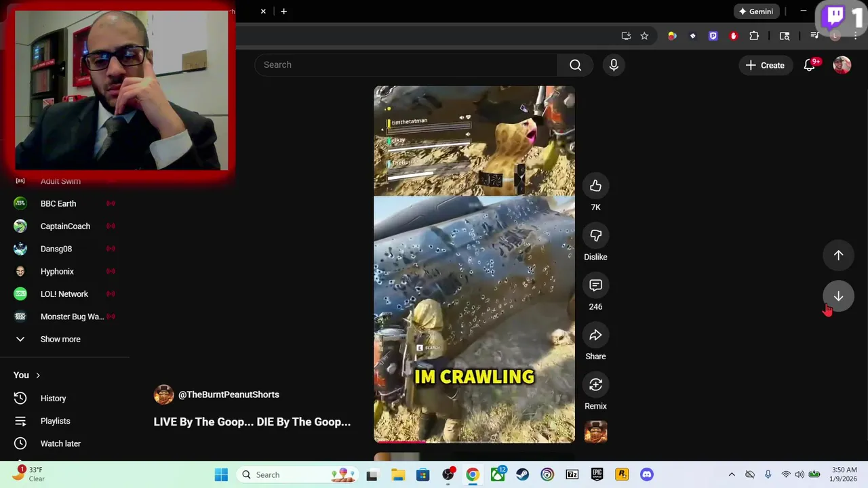Open the purple P extension

(x=713, y=36)
